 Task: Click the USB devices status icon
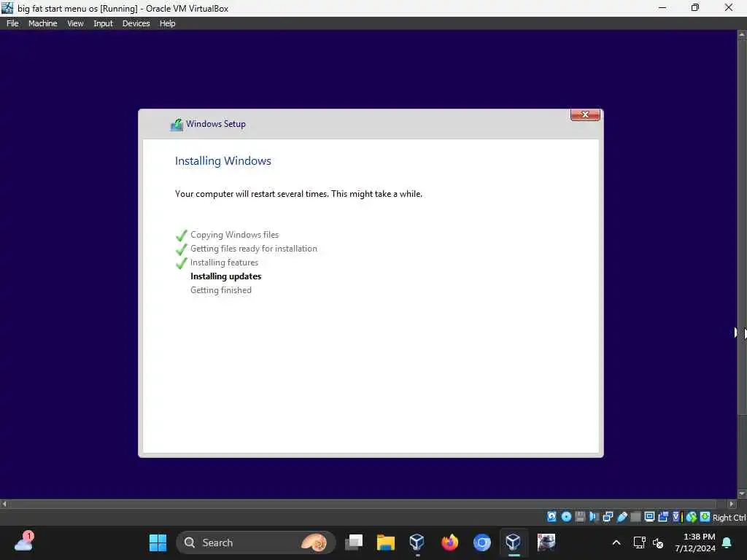[622, 517]
